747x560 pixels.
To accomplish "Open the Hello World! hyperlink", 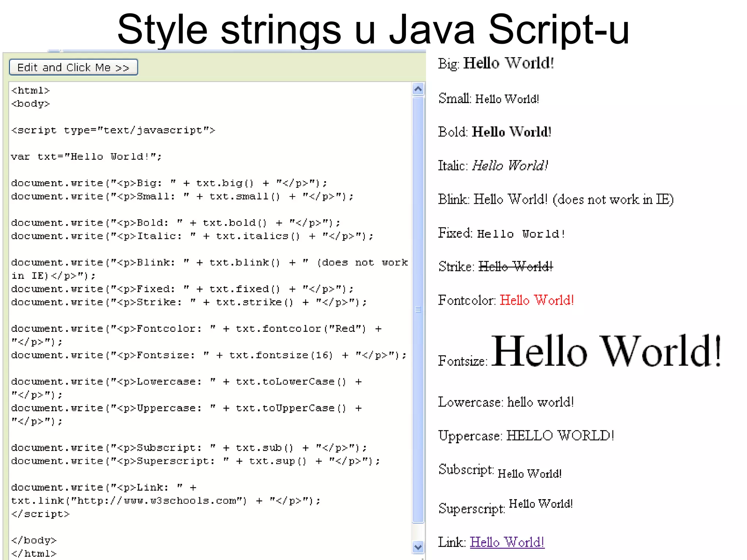I will coord(507,542).
